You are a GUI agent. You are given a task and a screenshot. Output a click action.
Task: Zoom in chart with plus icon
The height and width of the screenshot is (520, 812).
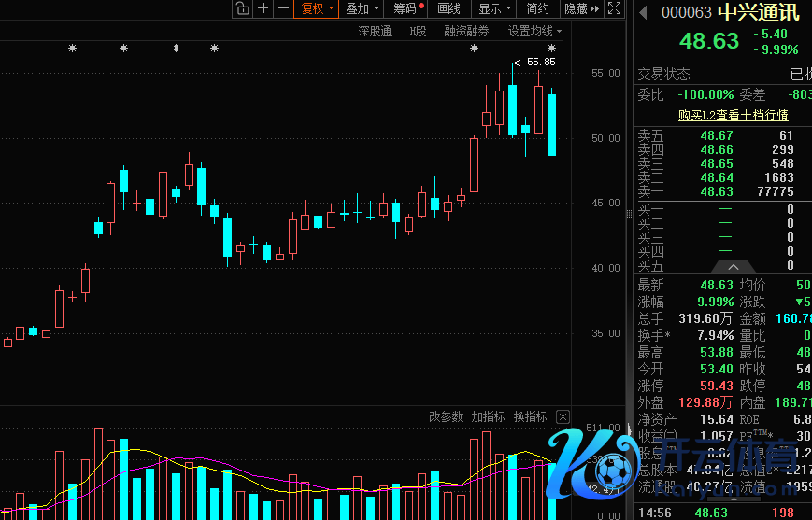pos(264,8)
